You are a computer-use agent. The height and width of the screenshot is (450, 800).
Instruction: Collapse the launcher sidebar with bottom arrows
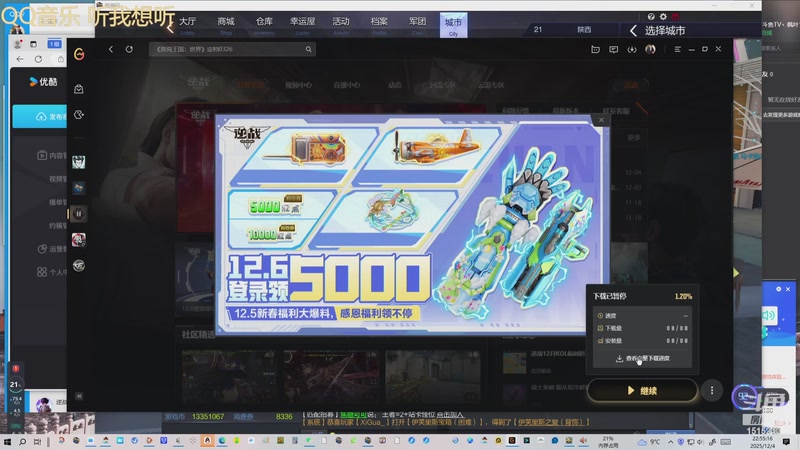pyautogui.click(x=79, y=396)
